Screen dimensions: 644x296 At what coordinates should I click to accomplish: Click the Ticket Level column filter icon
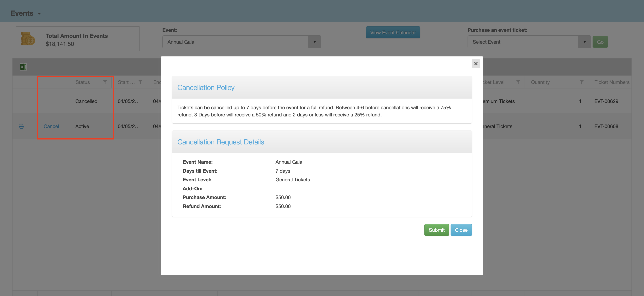click(518, 82)
